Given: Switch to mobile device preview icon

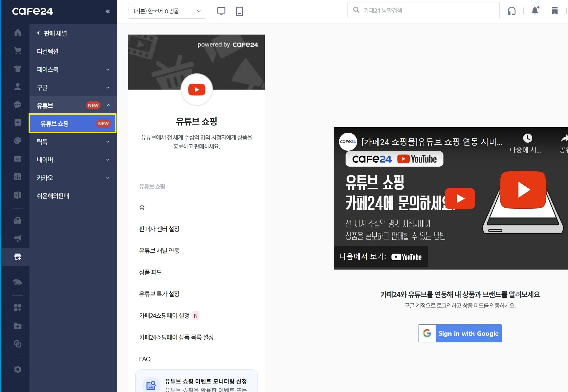Looking at the screenshot, I should point(239,11).
